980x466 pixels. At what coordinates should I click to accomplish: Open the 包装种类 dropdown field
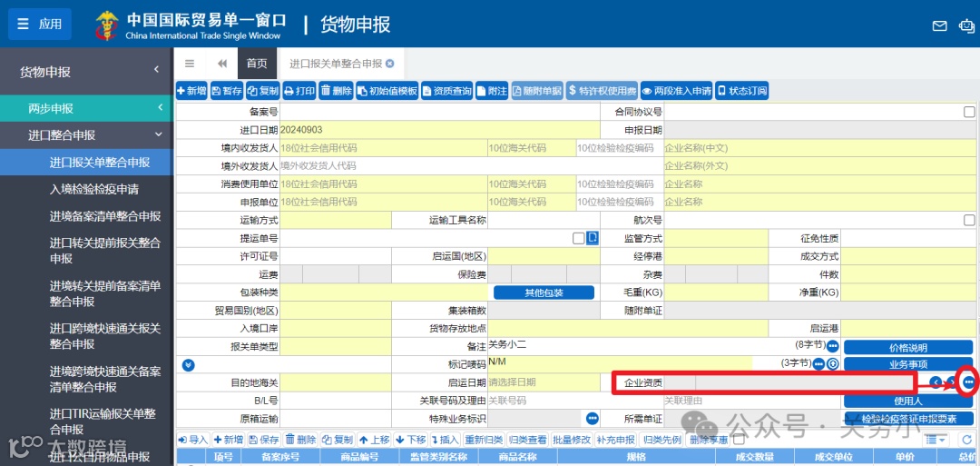tap(384, 292)
